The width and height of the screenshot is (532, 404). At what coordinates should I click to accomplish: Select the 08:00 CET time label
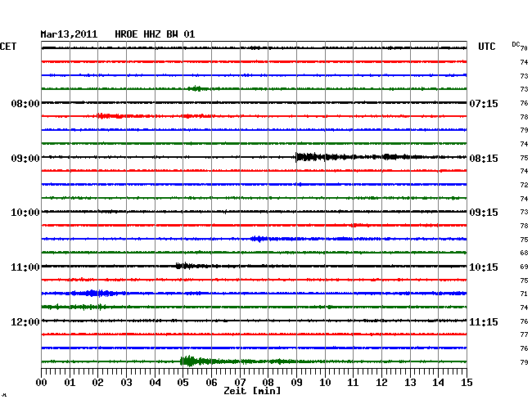click(x=25, y=103)
